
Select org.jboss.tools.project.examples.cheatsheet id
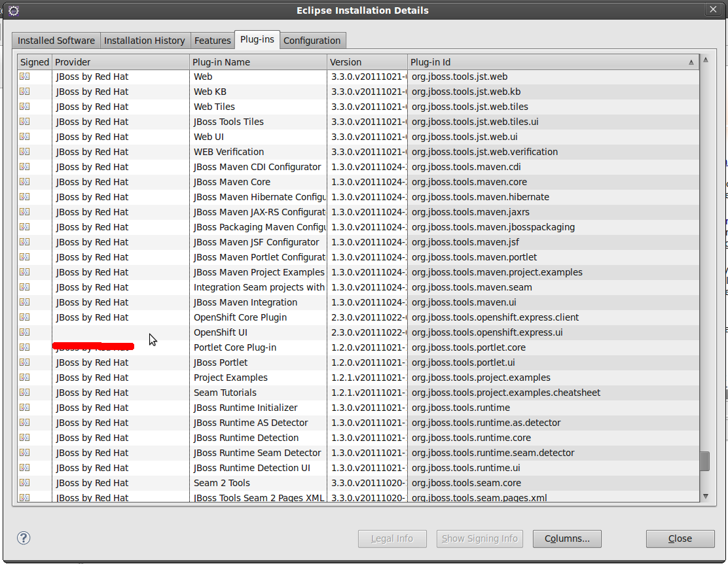505,392
